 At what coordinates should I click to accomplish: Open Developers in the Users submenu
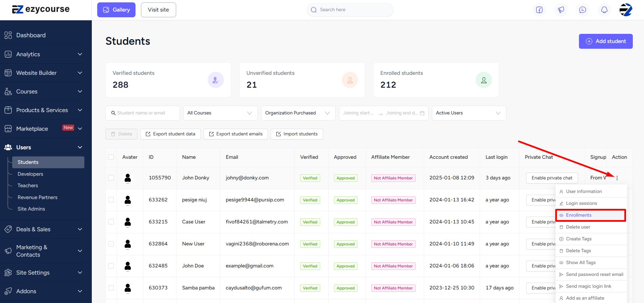pos(30,174)
